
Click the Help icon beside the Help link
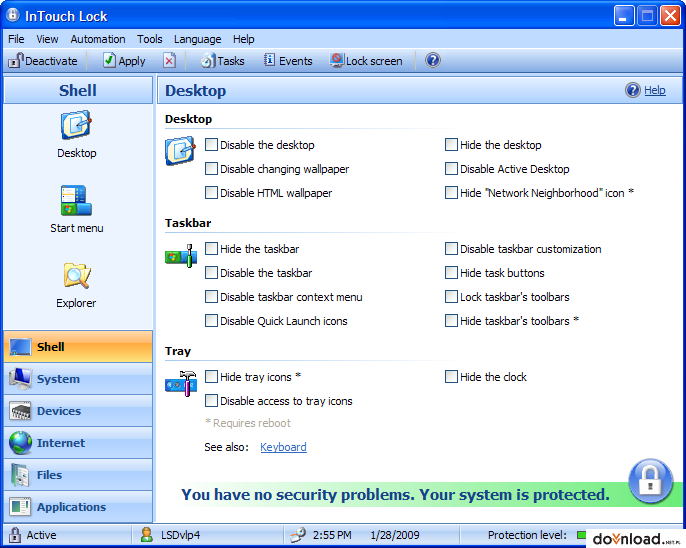[633, 90]
